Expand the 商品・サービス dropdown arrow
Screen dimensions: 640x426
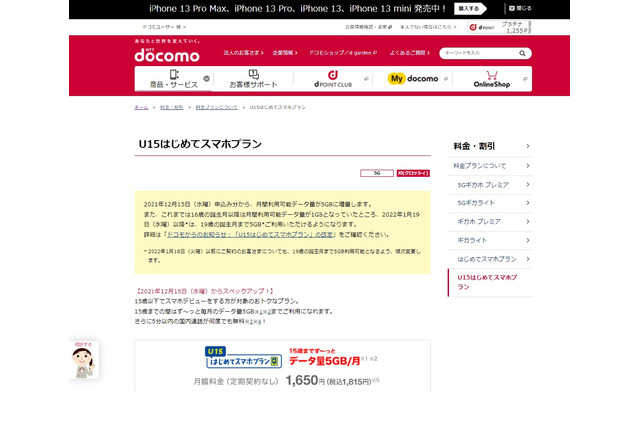(x=207, y=78)
